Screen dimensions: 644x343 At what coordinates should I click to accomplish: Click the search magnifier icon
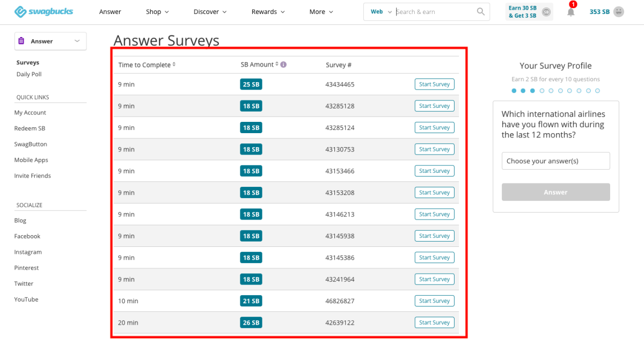(x=480, y=11)
